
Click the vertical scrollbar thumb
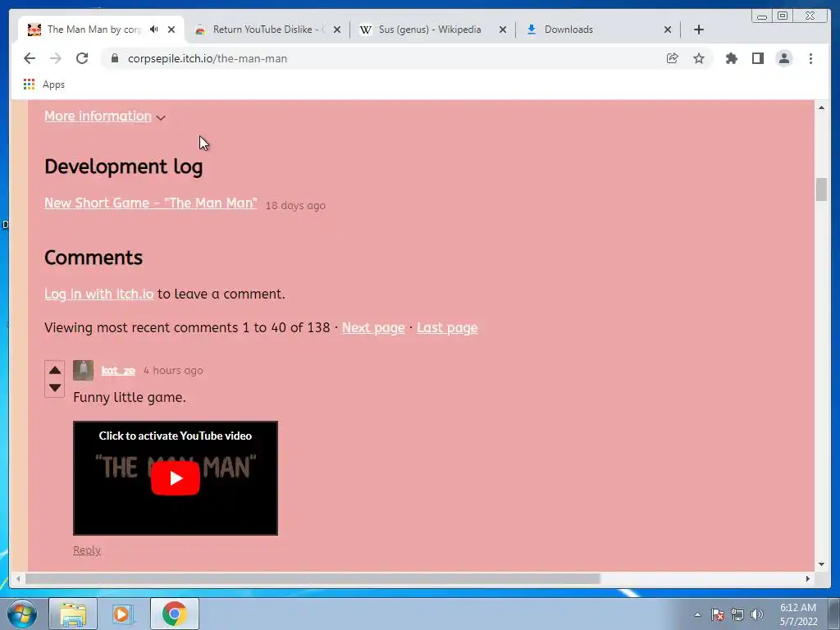pyautogui.click(x=821, y=189)
